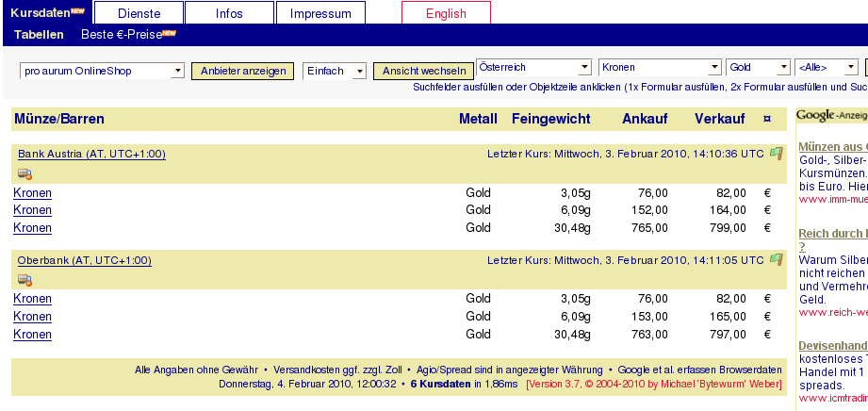The image size is (868, 411).
Task: Click the Verkauf value 164,00
Action: tap(728, 210)
